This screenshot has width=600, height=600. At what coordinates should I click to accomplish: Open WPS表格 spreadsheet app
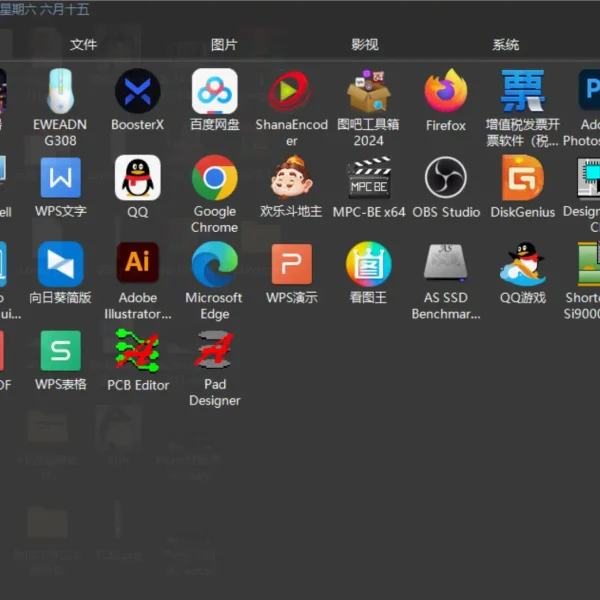(x=60, y=351)
